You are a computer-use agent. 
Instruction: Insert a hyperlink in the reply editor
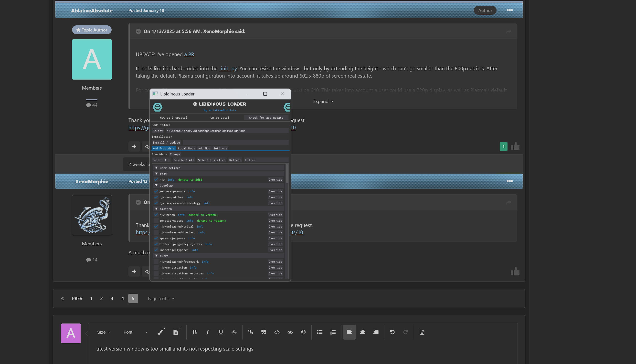251,332
